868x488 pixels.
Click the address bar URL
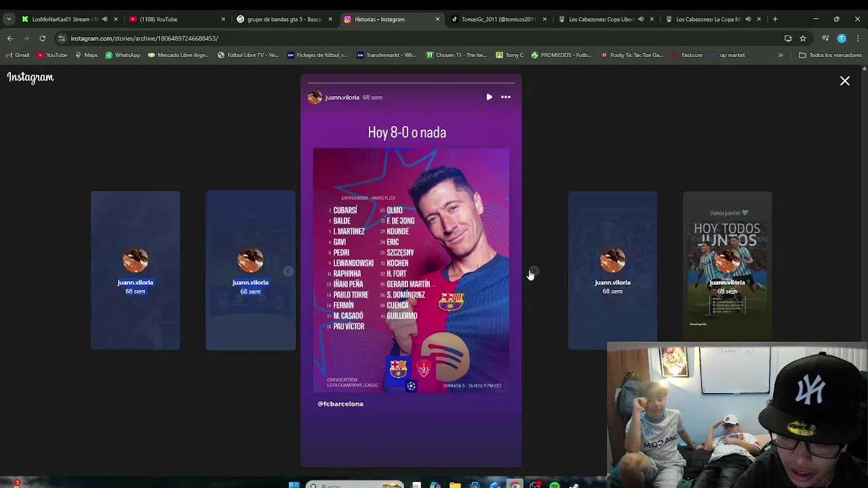pyautogui.click(x=144, y=39)
